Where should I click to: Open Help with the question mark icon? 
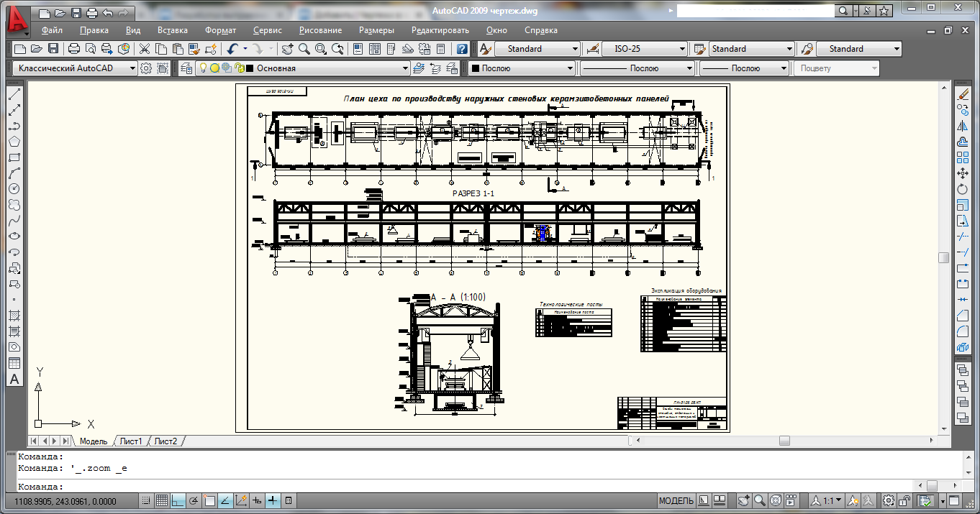click(x=462, y=49)
